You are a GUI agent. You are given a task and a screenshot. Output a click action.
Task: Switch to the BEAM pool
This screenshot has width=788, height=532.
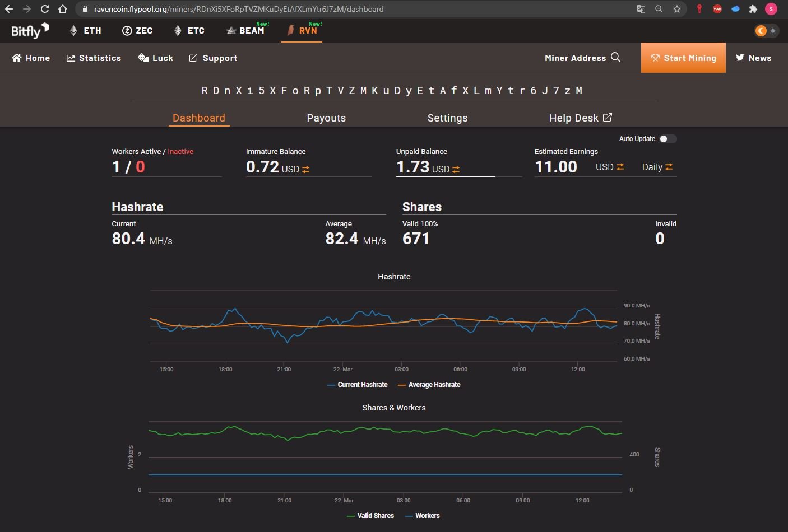coord(245,31)
